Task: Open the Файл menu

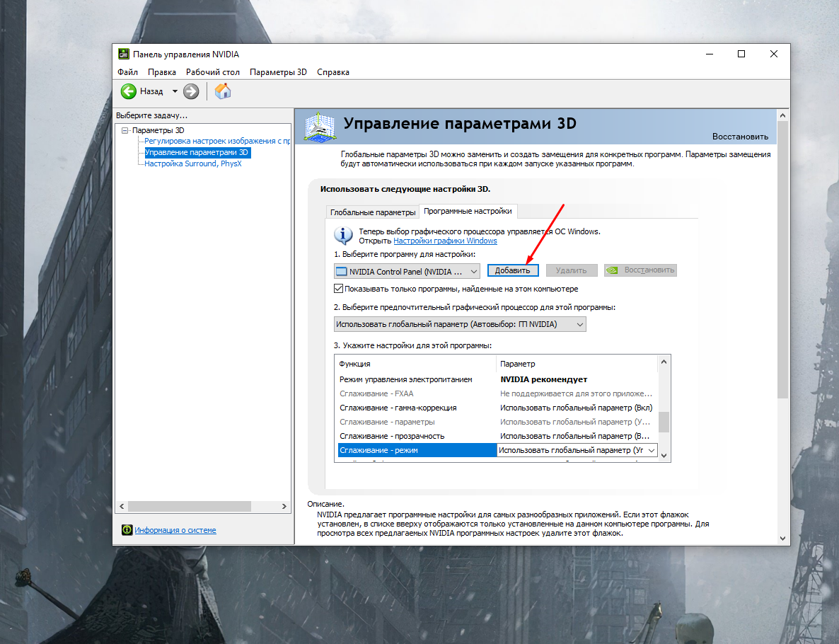Action: 128,72
